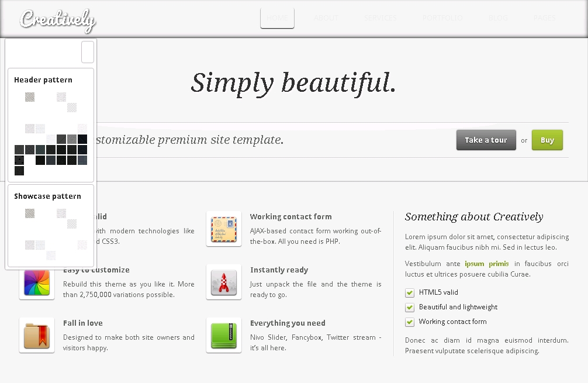Click the red rocket icon
Image resolution: width=588 pixels, height=383 pixels.
click(224, 282)
